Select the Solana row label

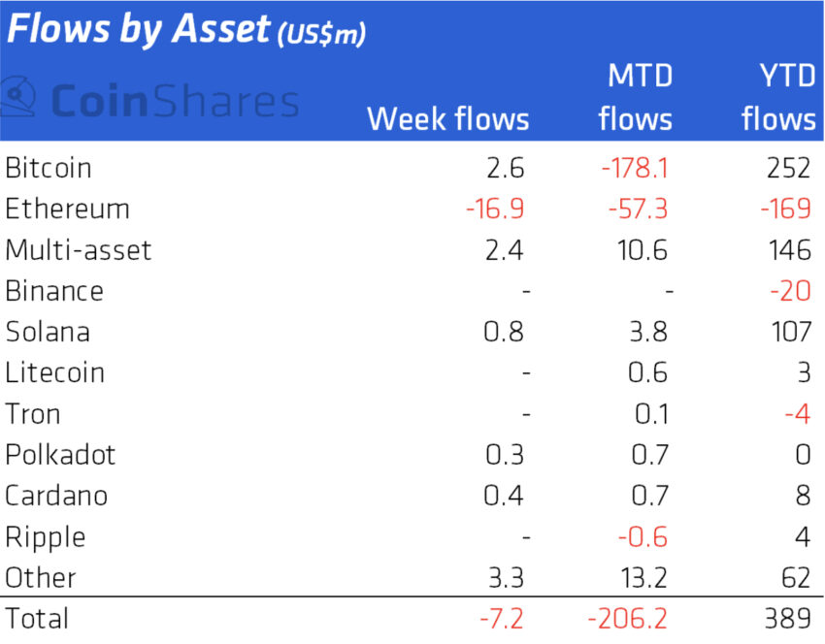pyautogui.click(x=48, y=332)
